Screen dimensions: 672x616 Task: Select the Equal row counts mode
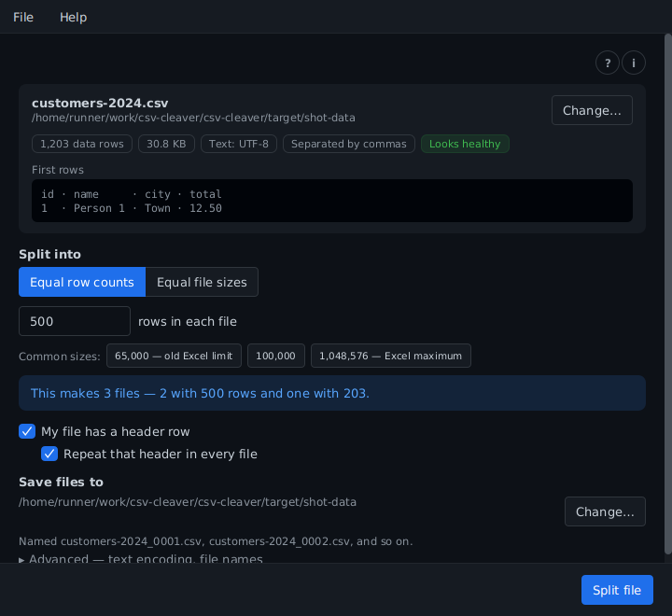click(x=82, y=282)
